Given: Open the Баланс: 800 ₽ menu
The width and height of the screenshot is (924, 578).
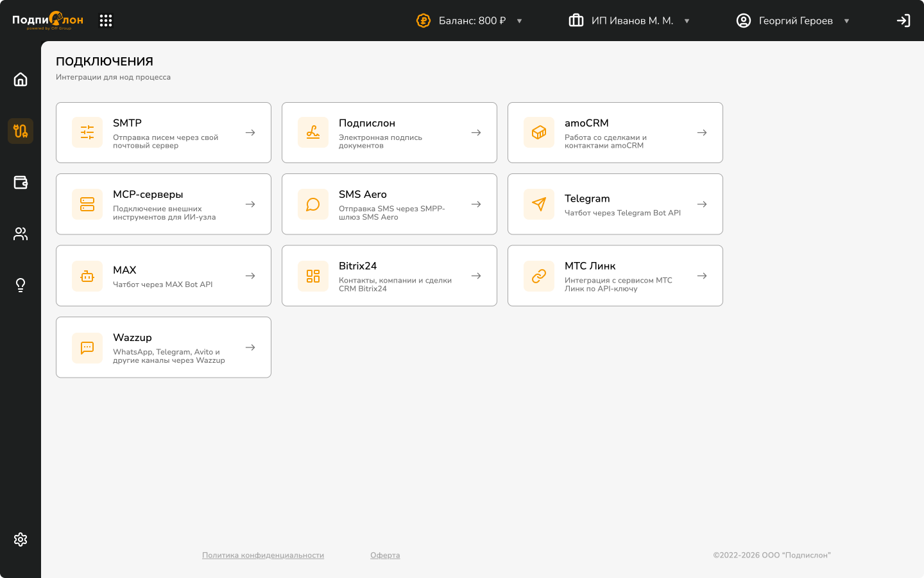Looking at the screenshot, I should click(472, 21).
